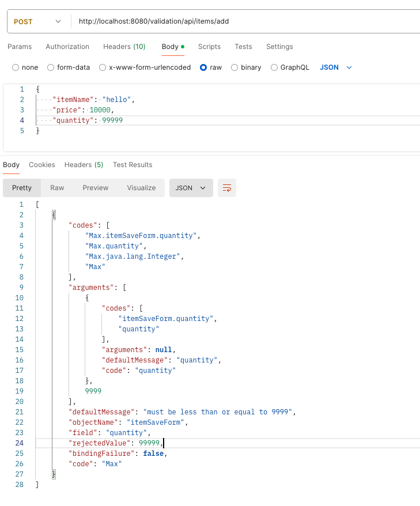420x506 pixels.
Task: Select the request Body tab
Action: [x=173, y=47]
